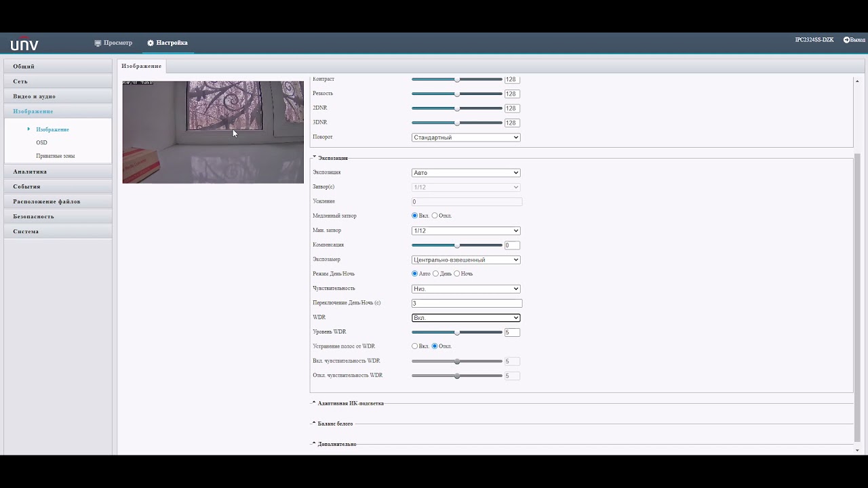Click the Усиление input field
The height and width of the screenshot is (488, 868).
pos(467,202)
